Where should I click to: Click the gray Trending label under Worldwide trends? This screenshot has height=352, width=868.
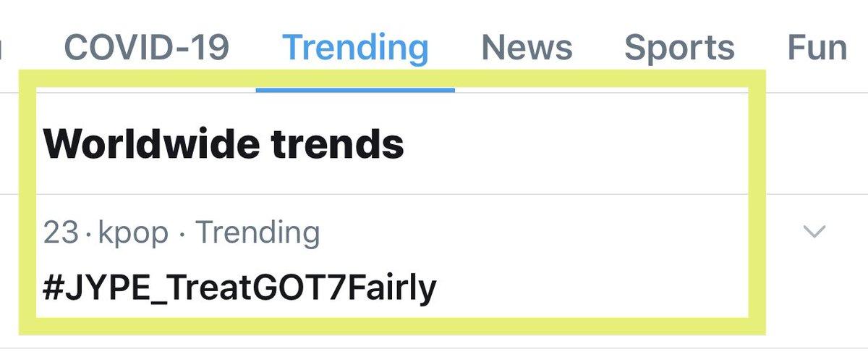258,233
